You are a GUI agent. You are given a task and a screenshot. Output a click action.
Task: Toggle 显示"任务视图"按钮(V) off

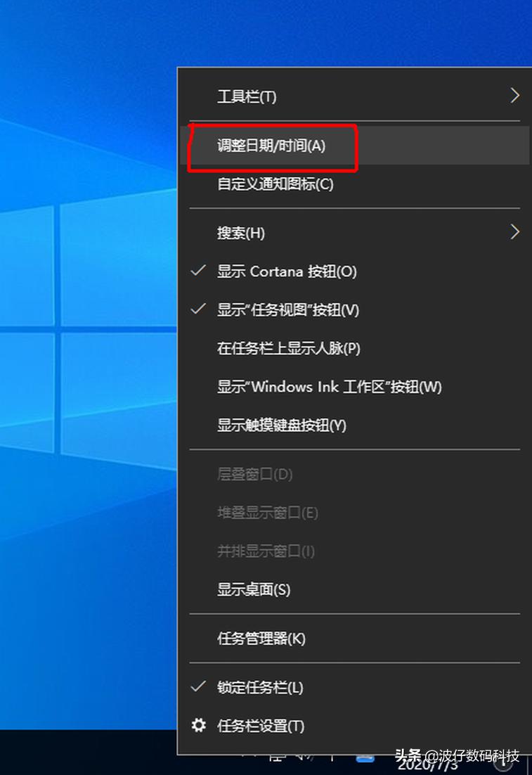[354, 310]
